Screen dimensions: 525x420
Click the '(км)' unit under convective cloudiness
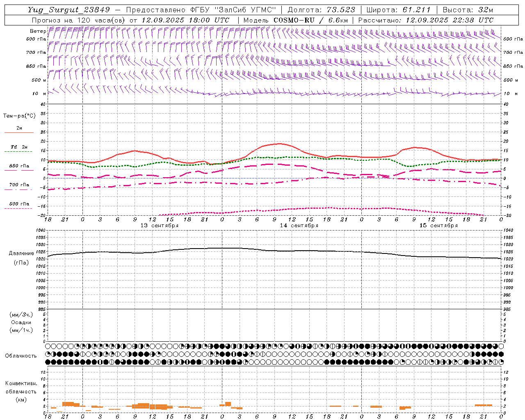[x=21, y=399]
